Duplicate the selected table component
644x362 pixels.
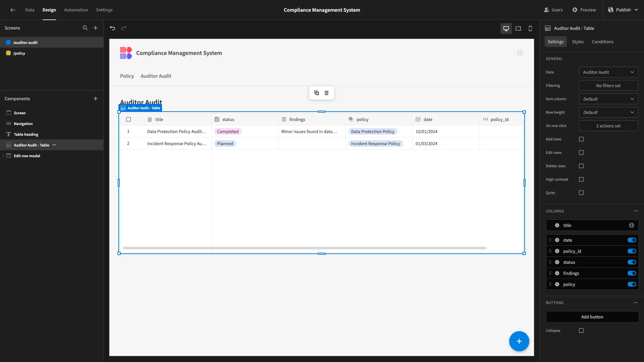point(317,93)
